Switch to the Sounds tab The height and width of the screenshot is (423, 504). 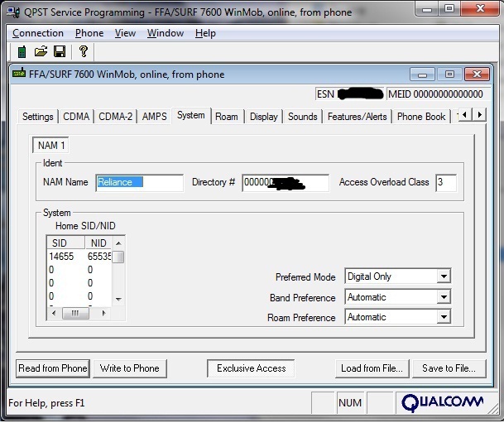pos(302,117)
